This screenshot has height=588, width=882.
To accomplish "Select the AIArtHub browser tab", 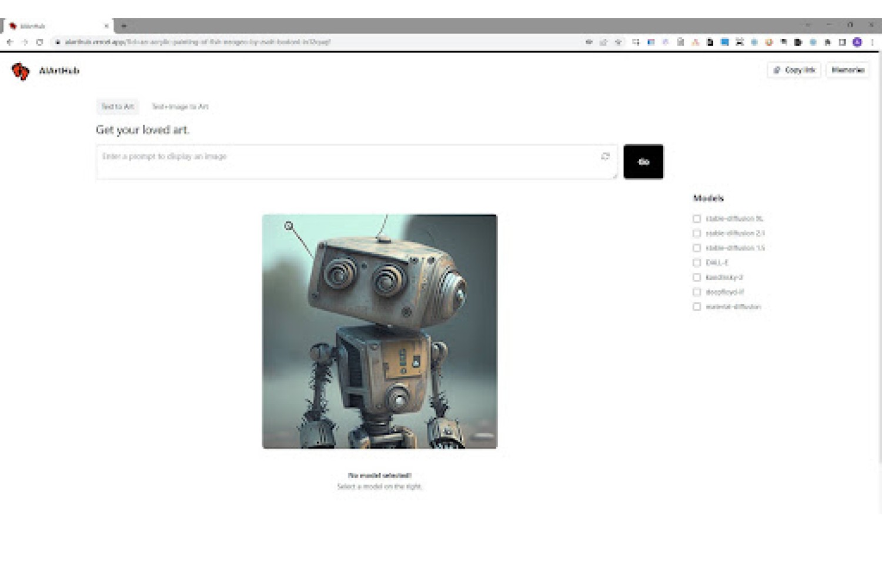I will pos(58,26).
